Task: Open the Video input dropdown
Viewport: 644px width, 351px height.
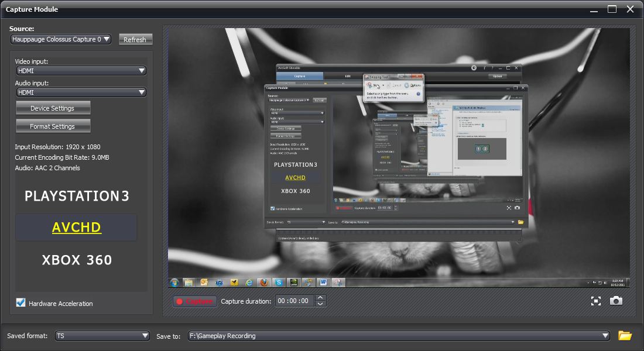Action: pos(81,71)
